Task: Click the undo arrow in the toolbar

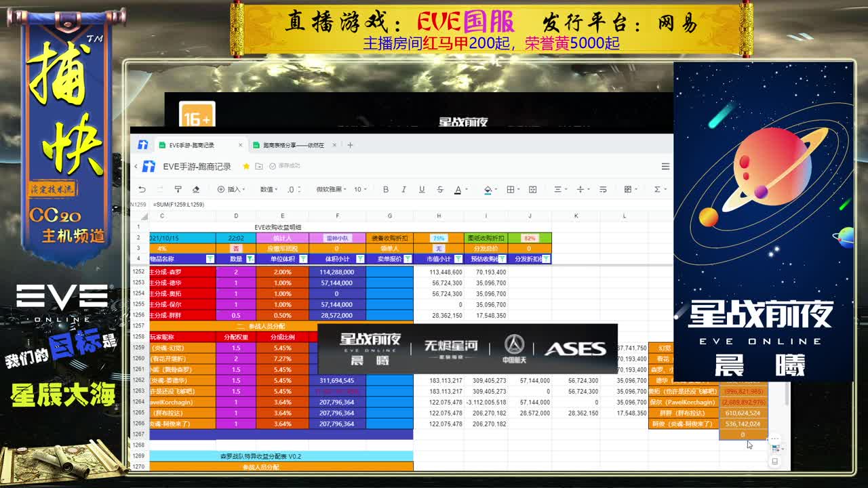Action: (142, 190)
